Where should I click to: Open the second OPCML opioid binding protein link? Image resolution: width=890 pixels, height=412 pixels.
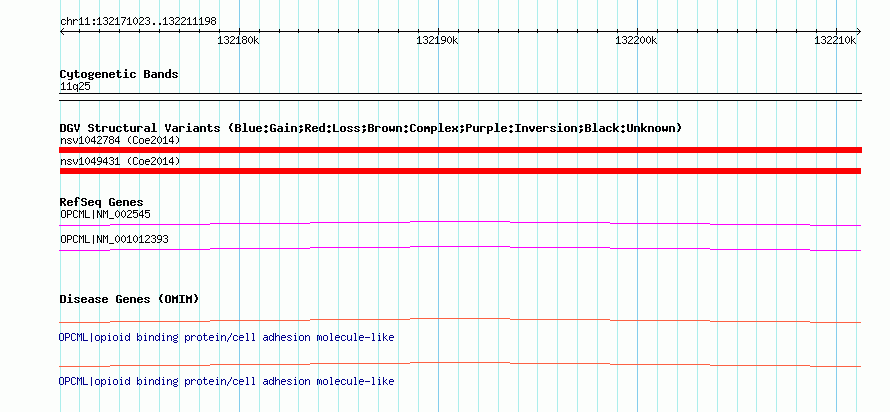point(226,381)
